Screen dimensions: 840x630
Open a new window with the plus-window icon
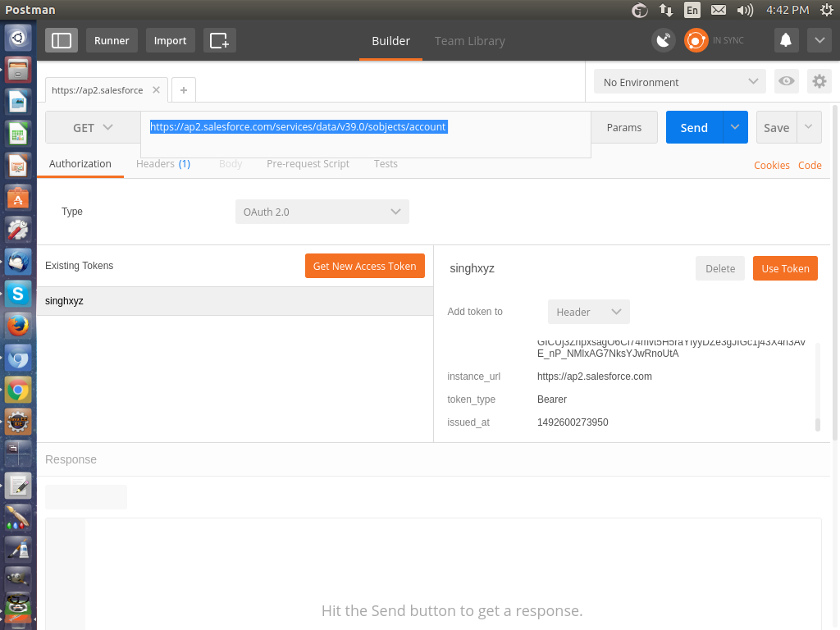pos(219,41)
